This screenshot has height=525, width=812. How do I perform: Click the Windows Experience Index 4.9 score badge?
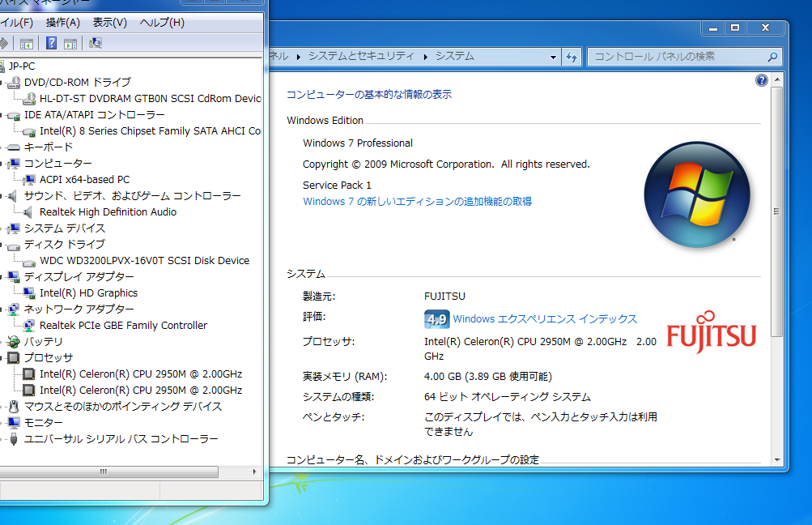(436, 318)
